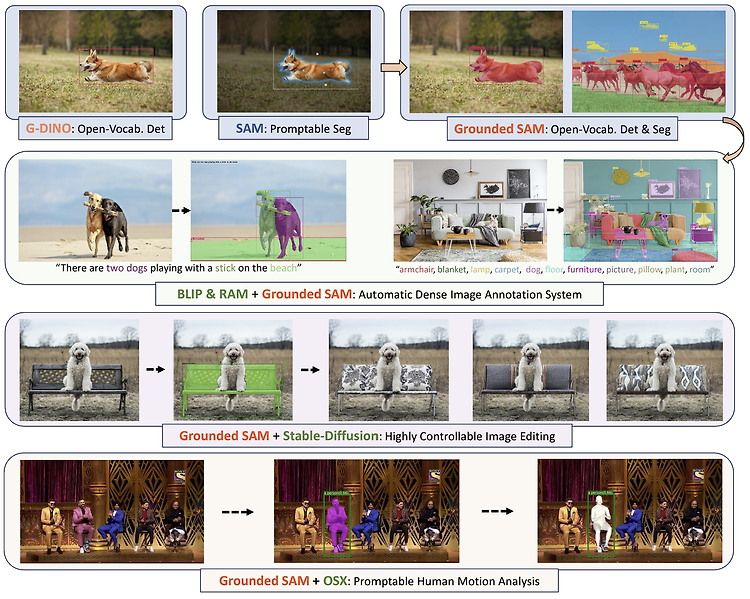This screenshot has width=750, height=599.
Task: Click the G-DINO corgi detection image
Action: pyautogui.click(x=96, y=61)
